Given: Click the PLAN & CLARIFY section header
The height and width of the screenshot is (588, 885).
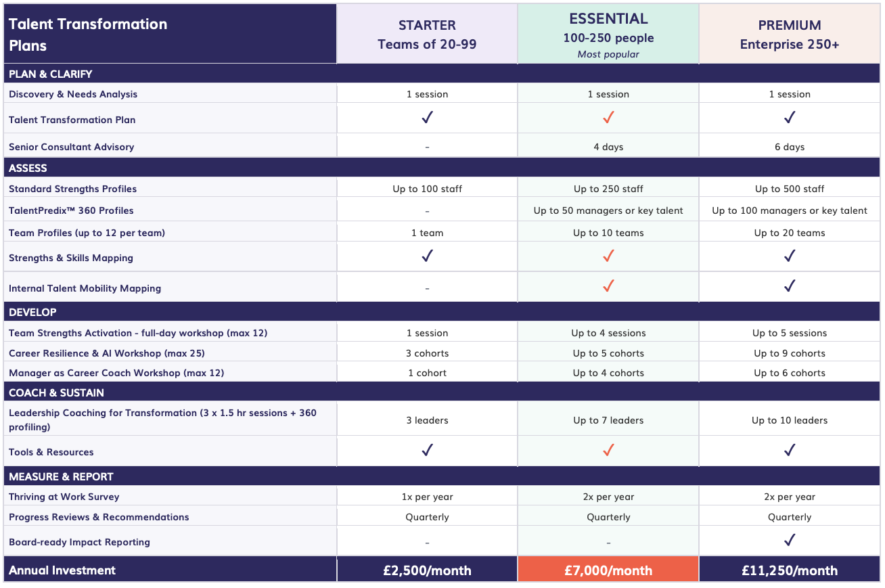Looking at the screenshot, I should coord(51,74).
